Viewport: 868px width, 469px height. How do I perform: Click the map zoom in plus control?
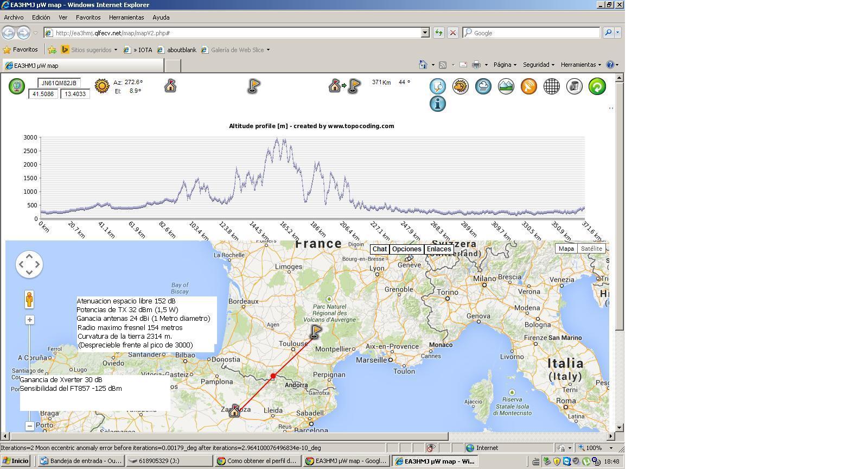pyautogui.click(x=30, y=320)
